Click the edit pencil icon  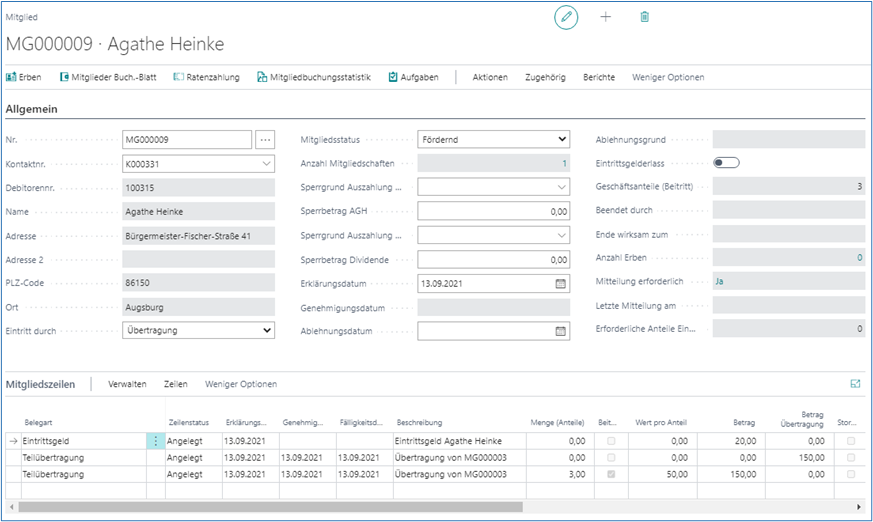pyautogui.click(x=566, y=18)
